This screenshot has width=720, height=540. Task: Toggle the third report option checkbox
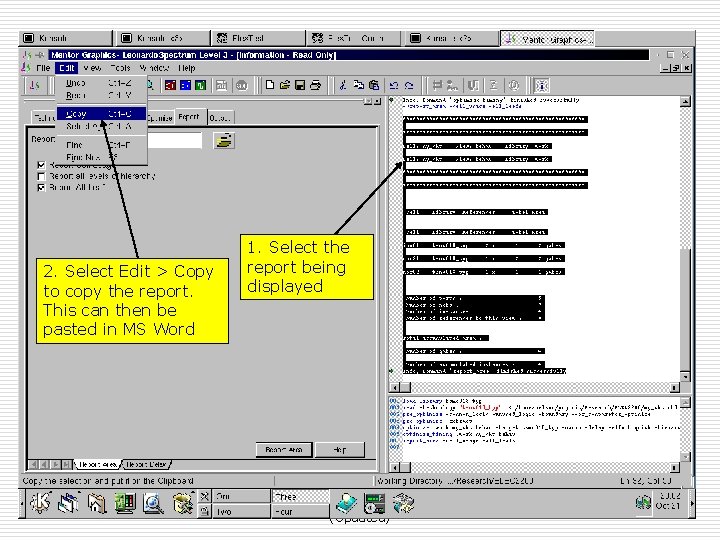pyautogui.click(x=41, y=187)
